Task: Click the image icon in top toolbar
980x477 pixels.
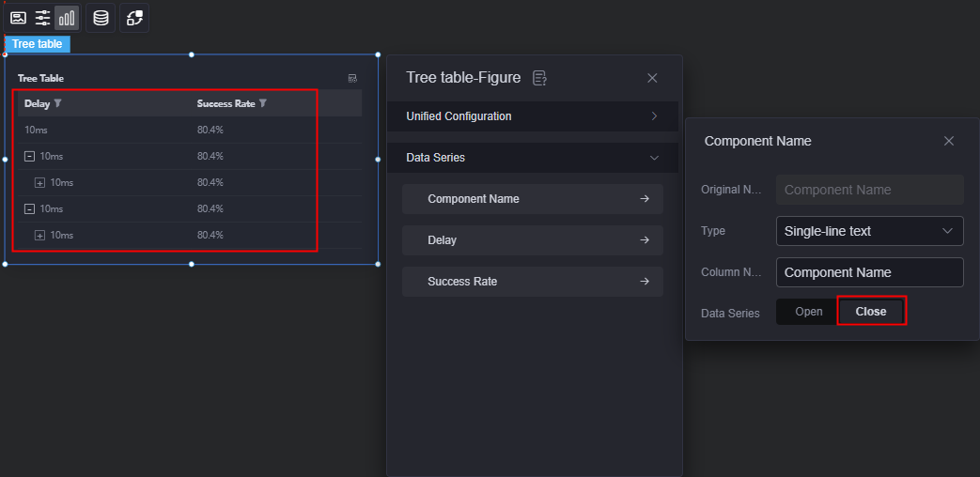Action: tap(18, 18)
